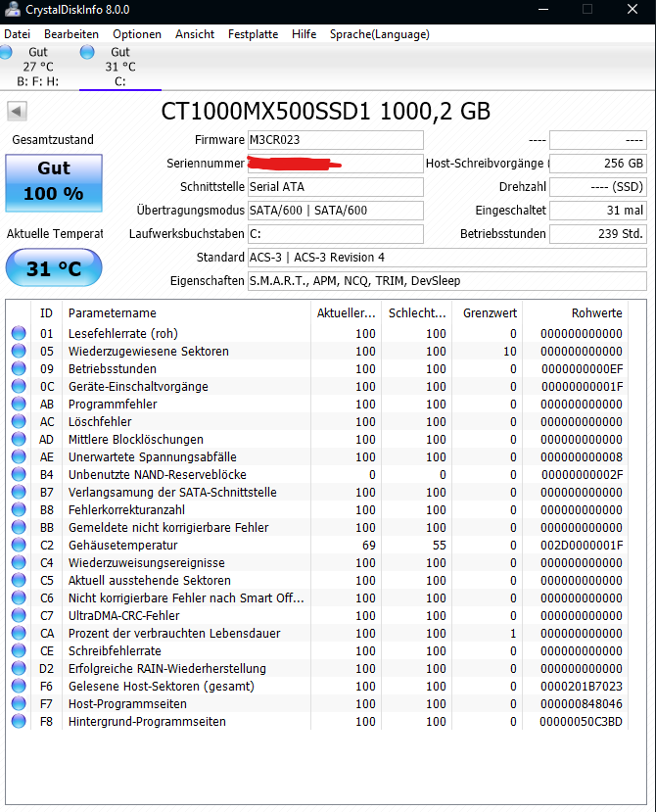Click status orb for Mittlere Blocklöschungen
656x812 pixels.
tap(19, 439)
